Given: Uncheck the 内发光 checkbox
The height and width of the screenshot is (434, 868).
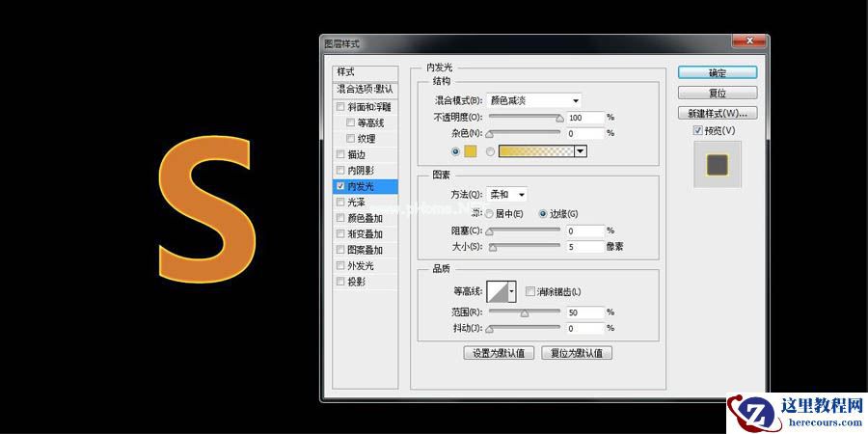Looking at the screenshot, I should (340, 186).
